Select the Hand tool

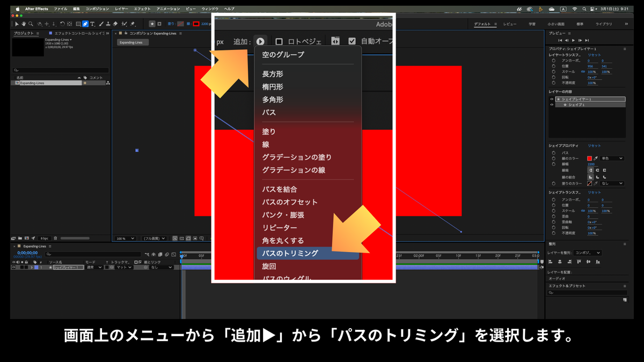coord(24,24)
